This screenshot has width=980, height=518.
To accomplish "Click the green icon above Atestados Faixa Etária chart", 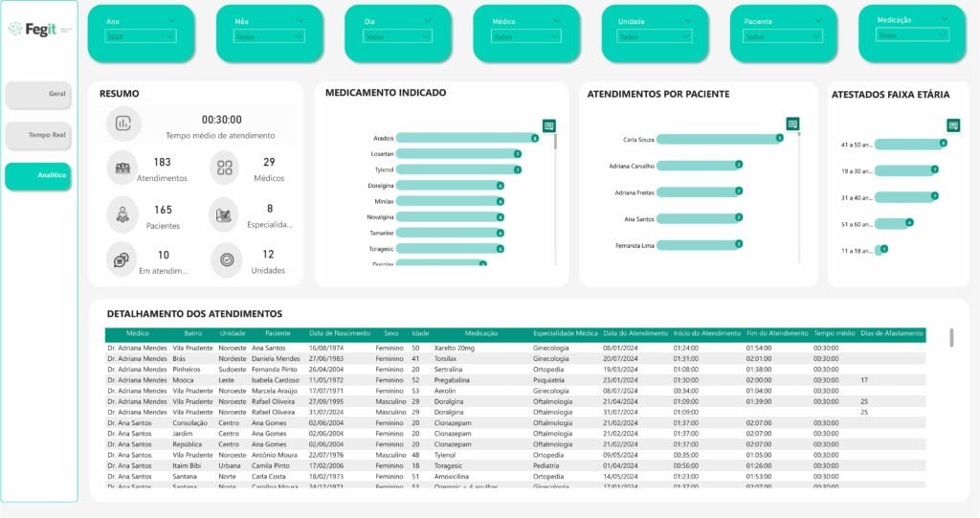I will point(952,125).
